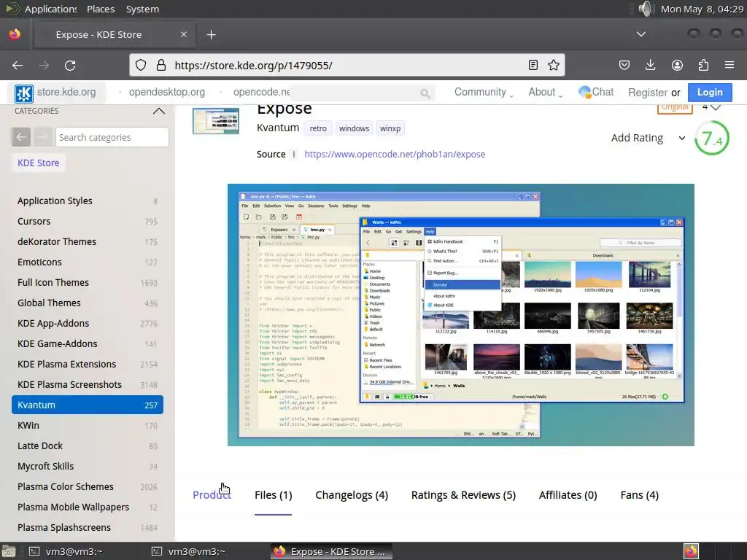Open the Pocket save icon
Screen dimensions: 747x560
coord(624,65)
